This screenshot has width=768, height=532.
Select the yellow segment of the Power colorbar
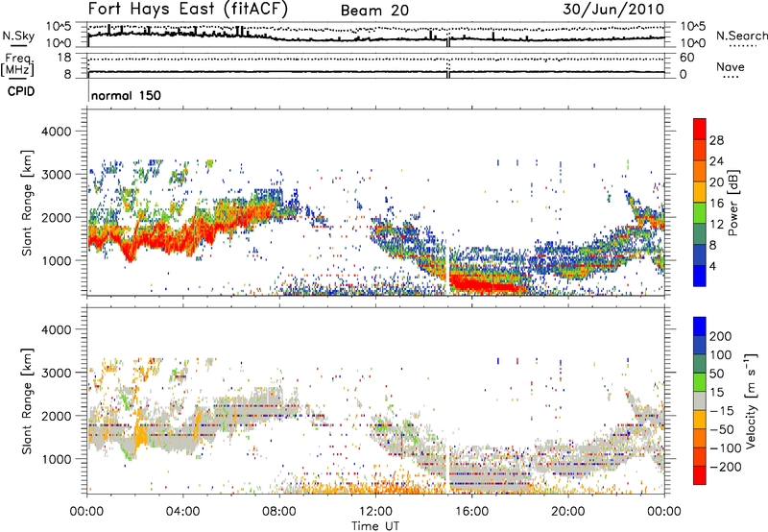click(700, 194)
